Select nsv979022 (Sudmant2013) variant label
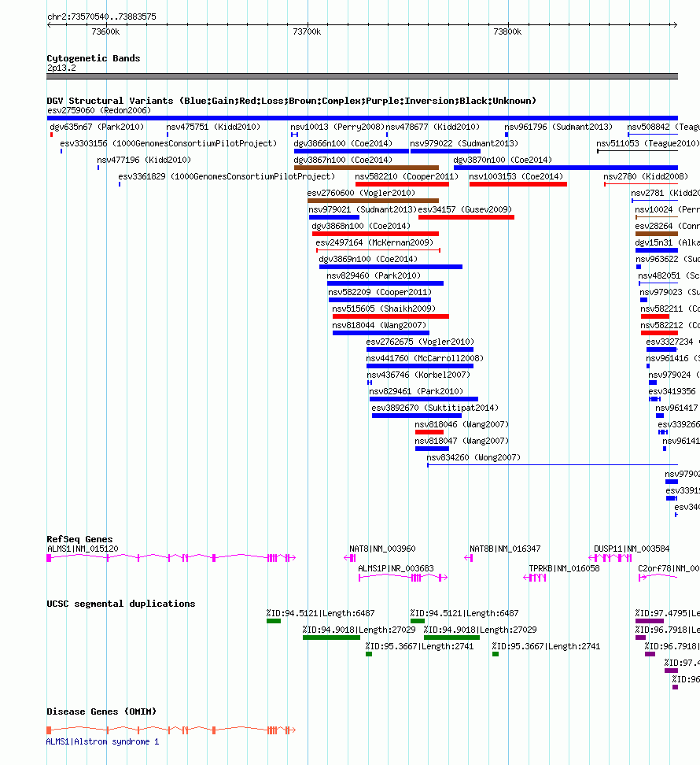This screenshot has height=765, width=700. (x=464, y=143)
